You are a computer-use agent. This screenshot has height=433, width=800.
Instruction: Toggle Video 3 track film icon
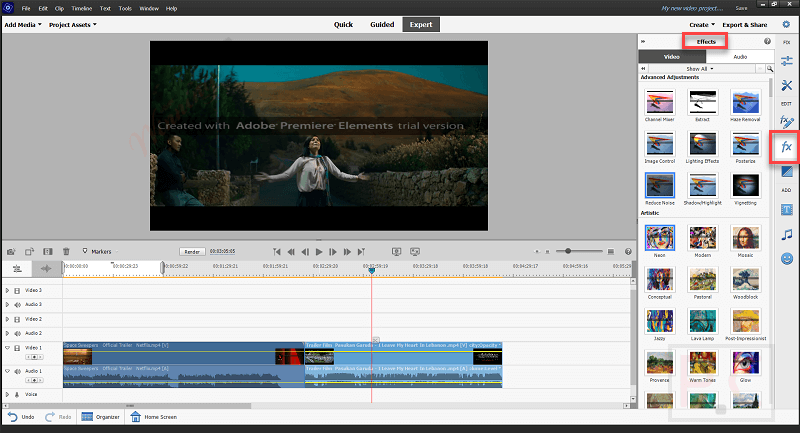[17, 290]
